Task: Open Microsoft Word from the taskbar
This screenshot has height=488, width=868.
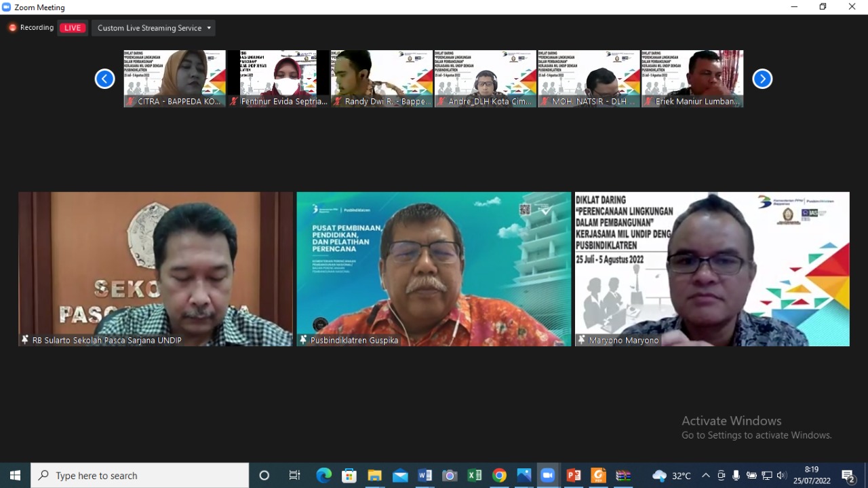Action: coord(425,476)
